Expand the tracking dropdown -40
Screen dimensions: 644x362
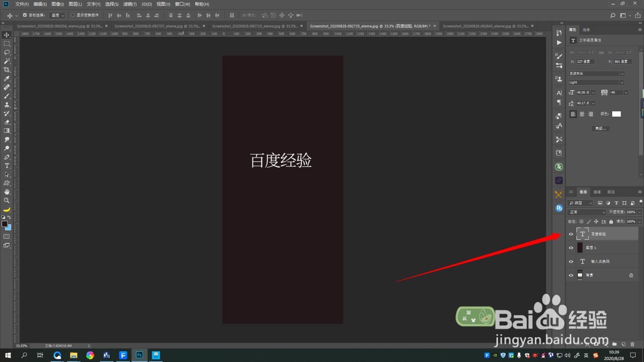click(626, 93)
